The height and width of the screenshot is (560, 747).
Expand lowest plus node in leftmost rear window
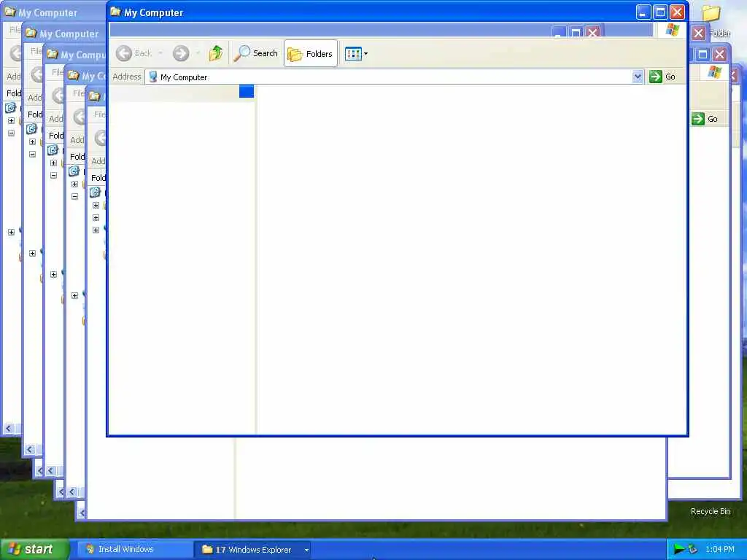click(11, 233)
